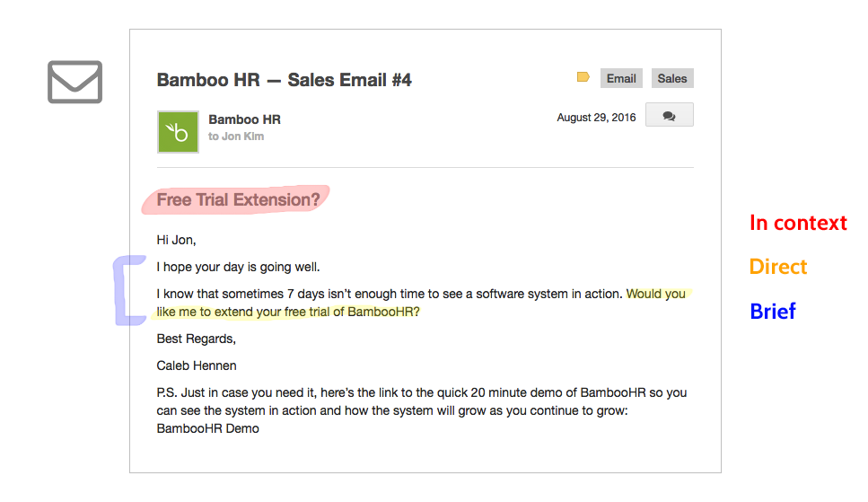Click the yellow highlighted extend free trial question
This screenshot has height=502, width=868.
(x=421, y=303)
